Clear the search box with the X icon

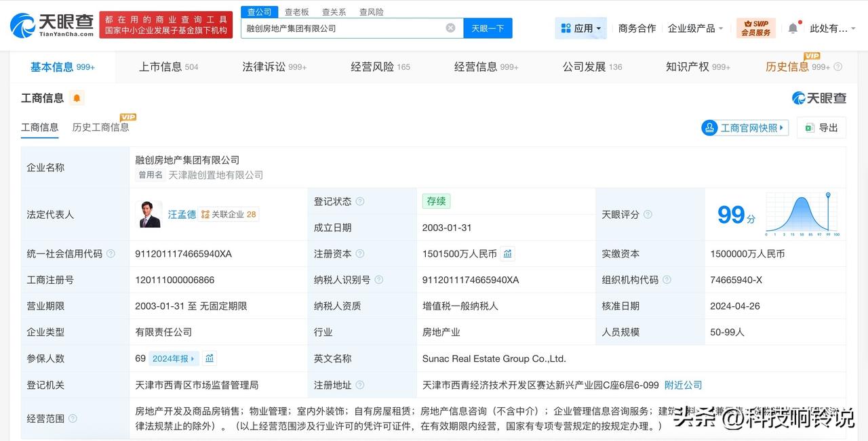pyautogui.click(x=450, y=28)
